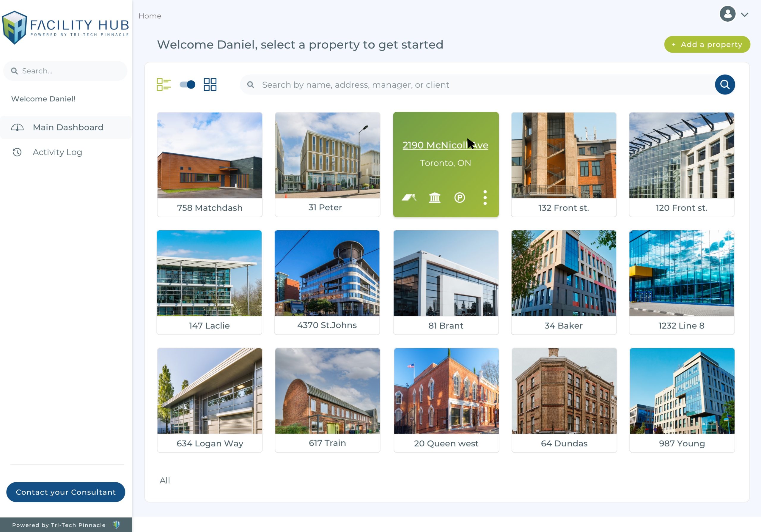The image size is (761, 532).
Task: Switch to grid view icon
Action: pos(210,84)
